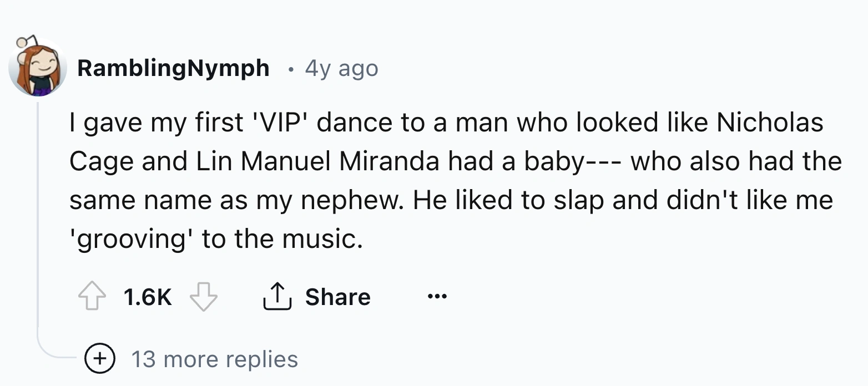Click the Share label to share the comment
The width and height of the screenshot is (868, 386).
(337, 296)
